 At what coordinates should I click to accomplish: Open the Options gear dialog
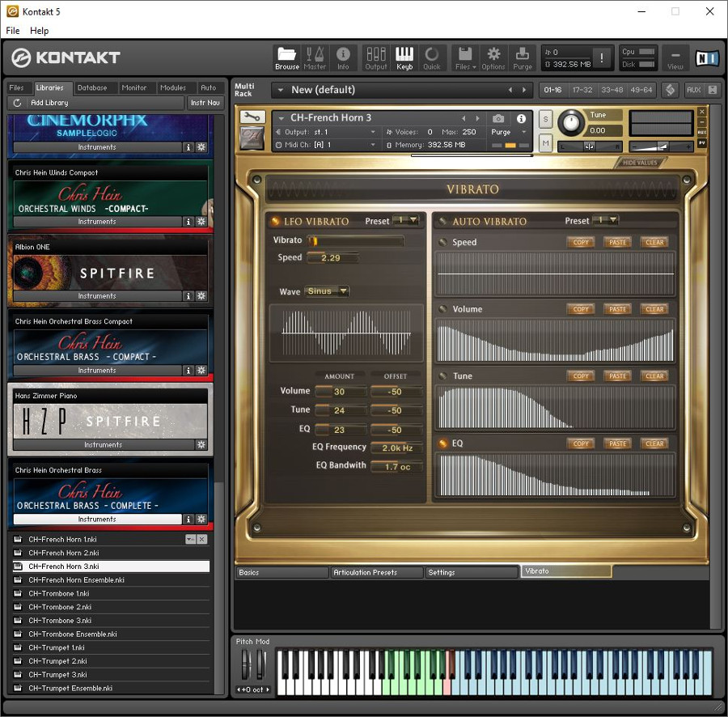(x=493, y=58)
